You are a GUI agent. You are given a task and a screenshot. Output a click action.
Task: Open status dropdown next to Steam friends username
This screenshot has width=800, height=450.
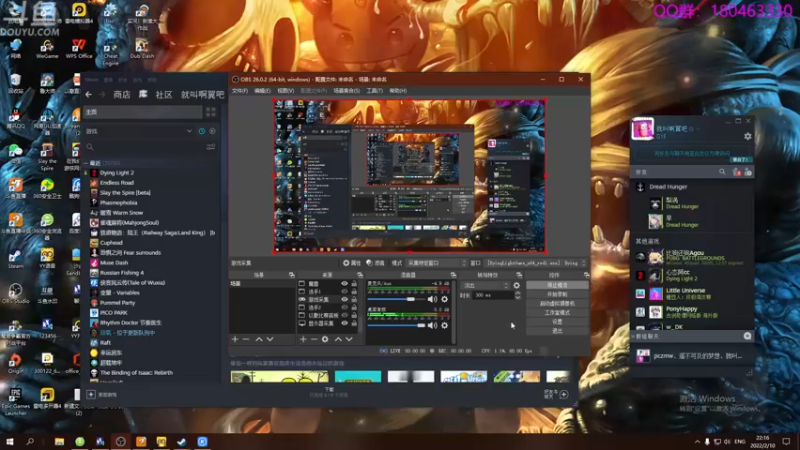(698, 129)
